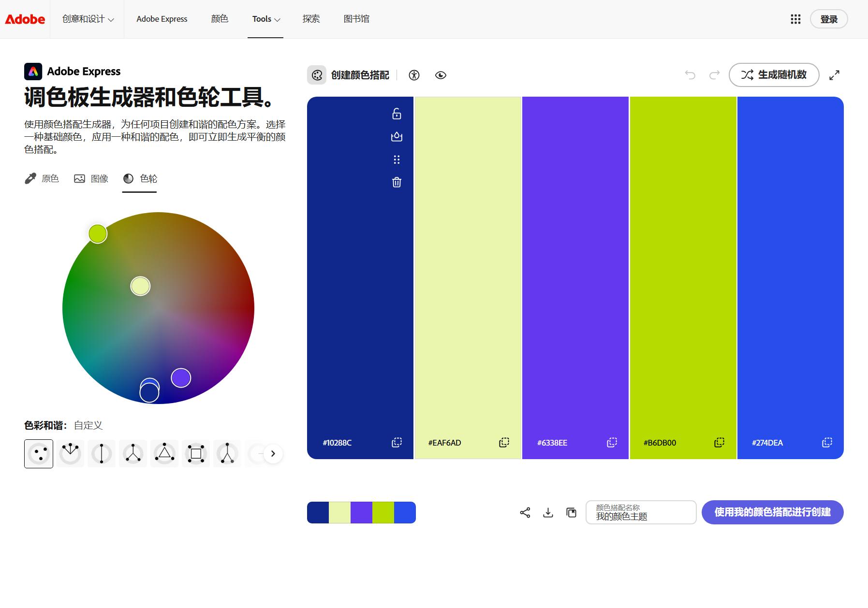The width and height of the screenshot is (868, 608).
Task: Expand 创意和设计 menu
Action: tap(88, 19)
